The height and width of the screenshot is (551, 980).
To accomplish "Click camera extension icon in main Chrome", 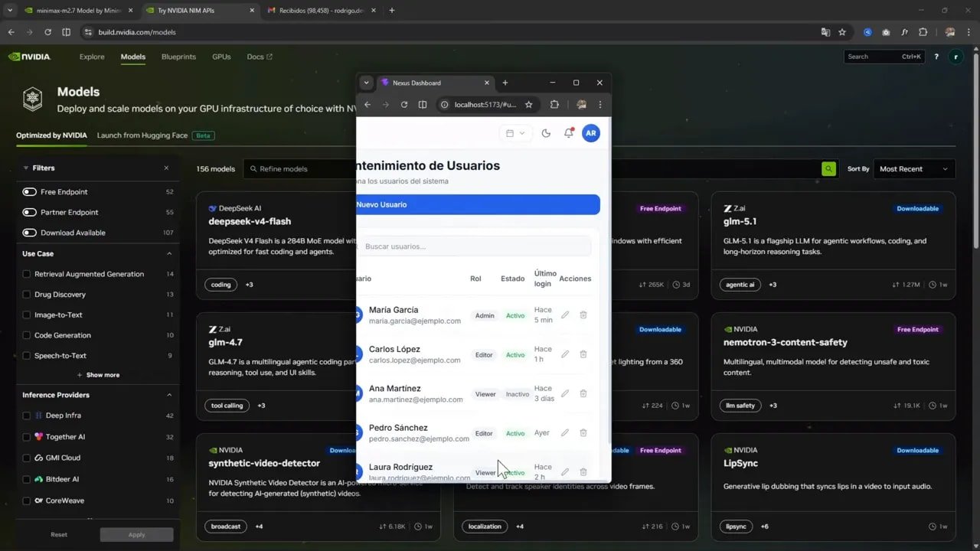I will coord(886,32).
